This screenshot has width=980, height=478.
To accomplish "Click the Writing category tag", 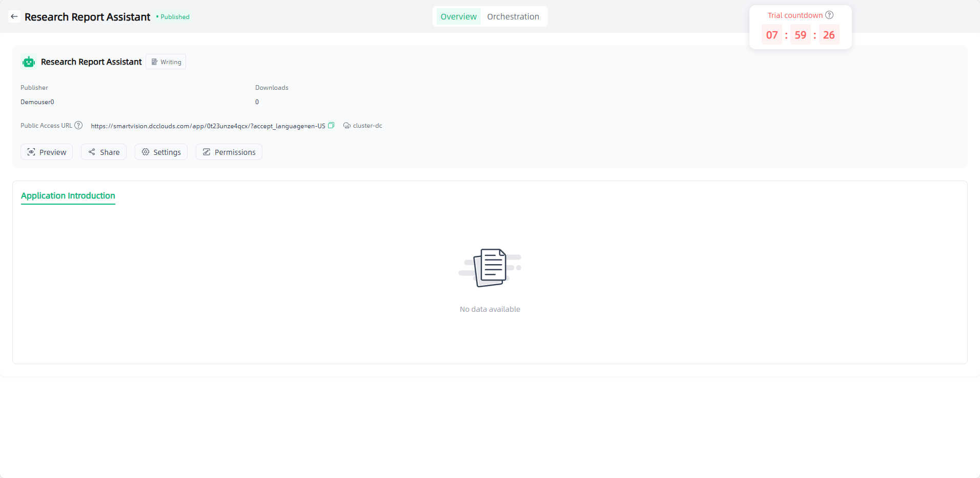I will 166,62.
